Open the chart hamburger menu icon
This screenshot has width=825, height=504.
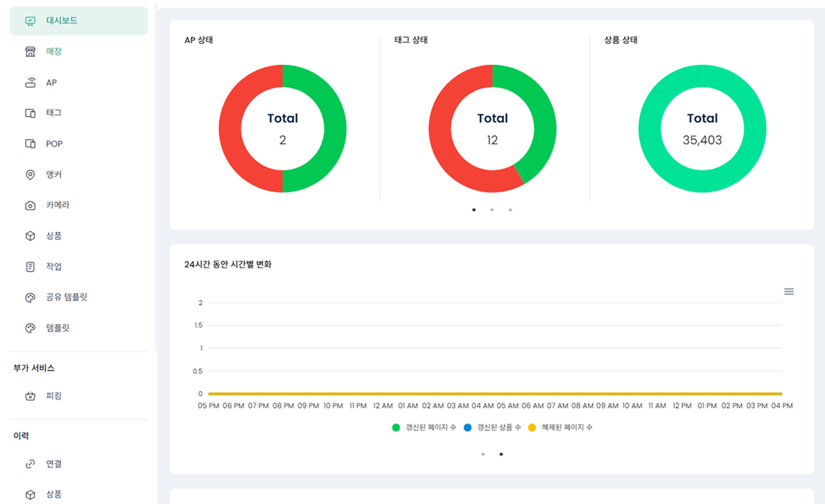tap(789, 292)
